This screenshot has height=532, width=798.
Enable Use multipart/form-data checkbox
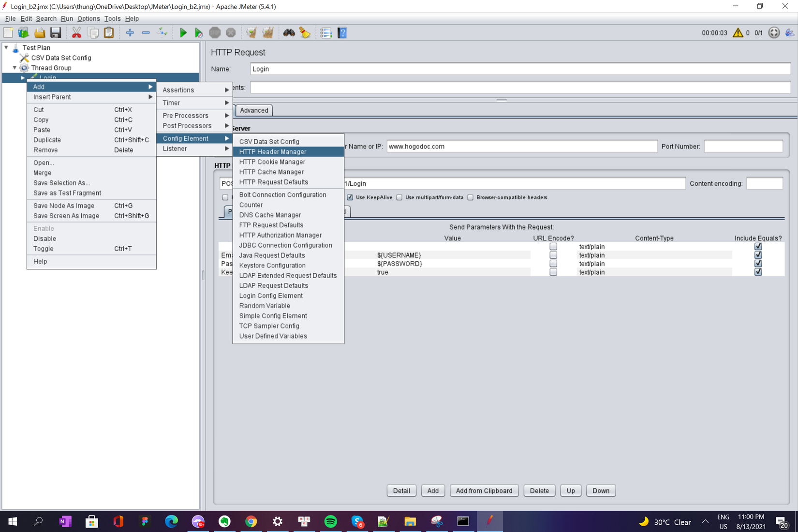(399, 197)
